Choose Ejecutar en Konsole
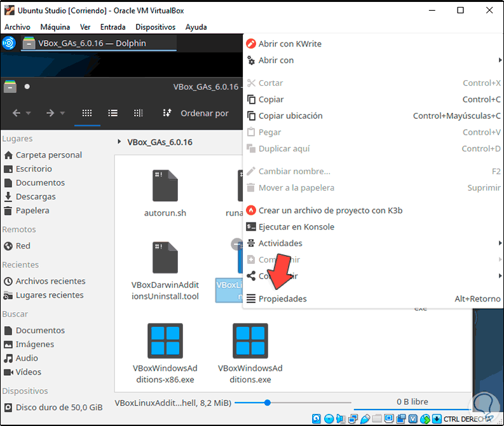Screen dimensions: 504x426 click(x=373, y=226)
